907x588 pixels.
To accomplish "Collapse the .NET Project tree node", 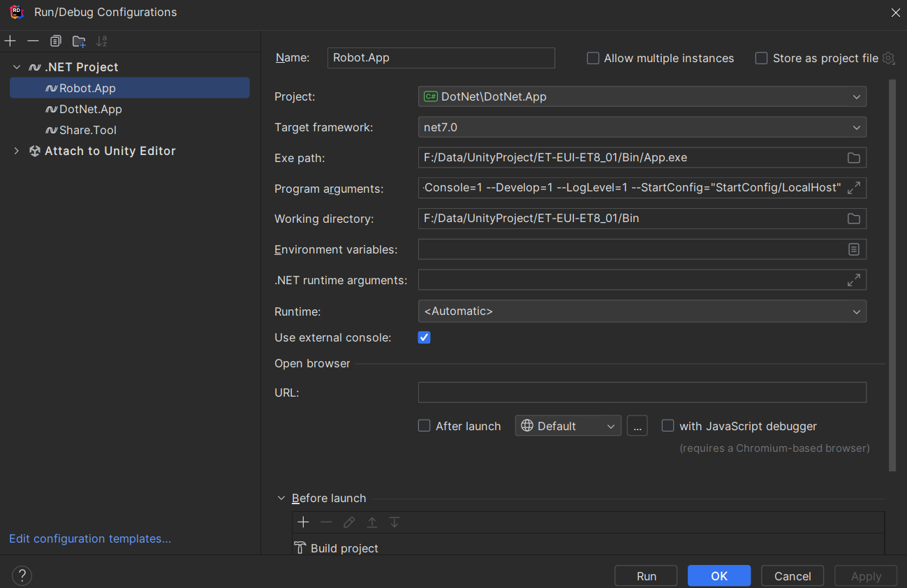I will (x=17, y=67).
